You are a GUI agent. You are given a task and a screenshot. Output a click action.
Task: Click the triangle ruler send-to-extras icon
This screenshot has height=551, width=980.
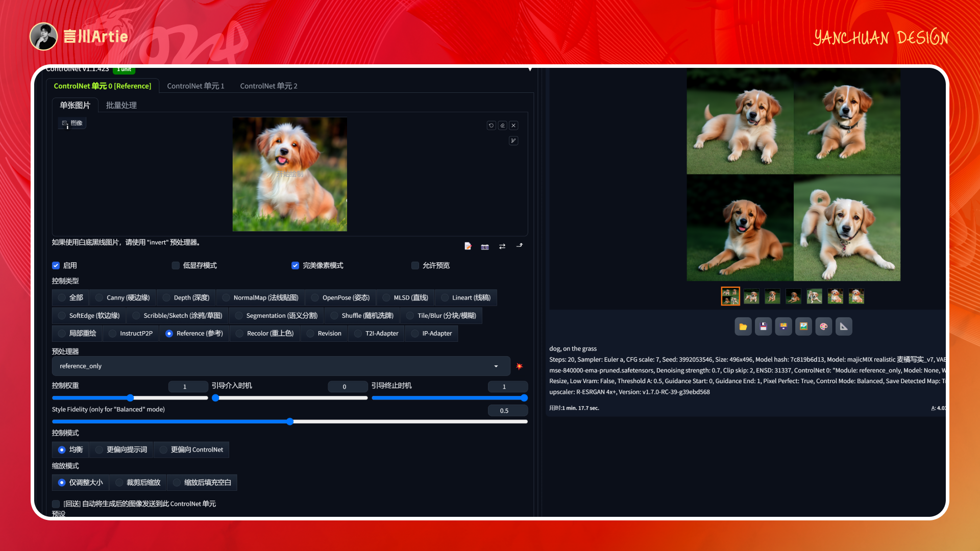(x=844, y=327)
